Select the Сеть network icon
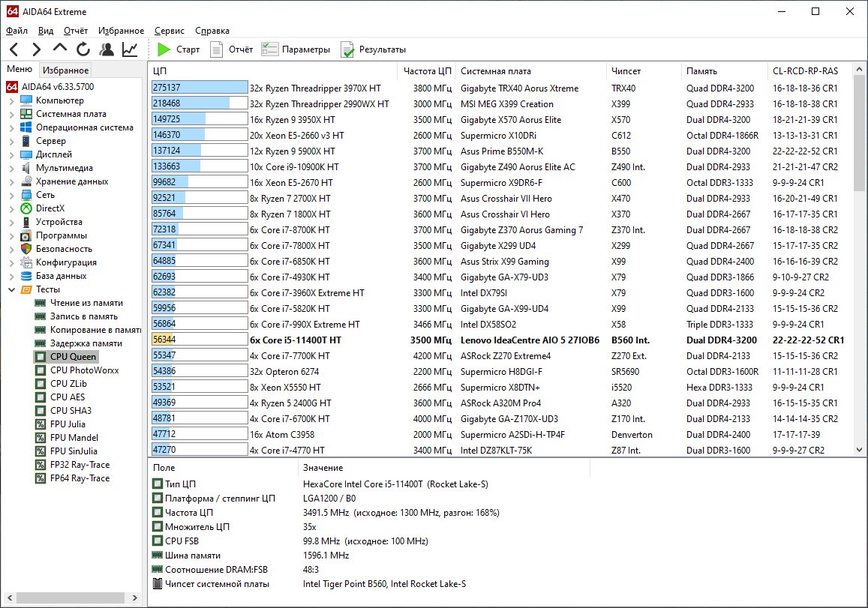This screenshot has width=868, height=608. (26, 195)
